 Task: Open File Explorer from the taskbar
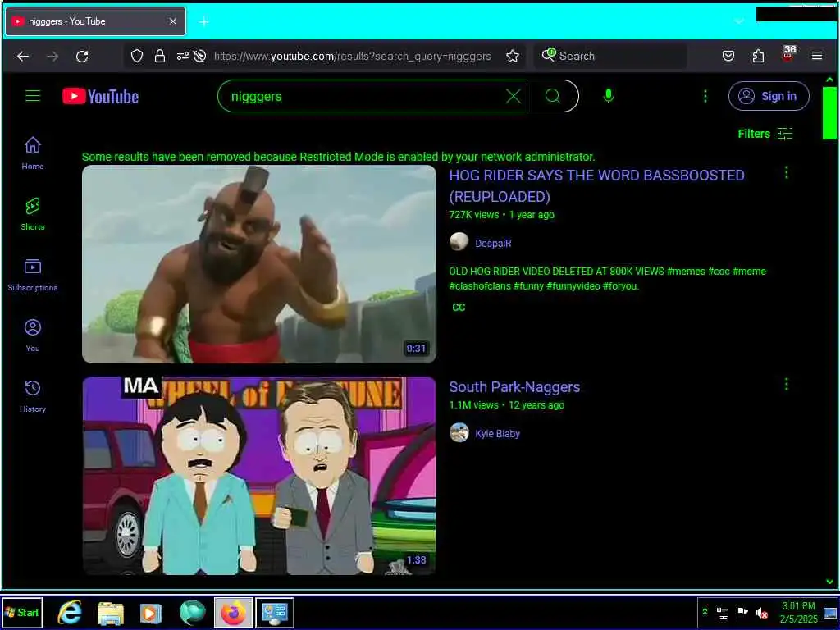[x=111, y=613]
